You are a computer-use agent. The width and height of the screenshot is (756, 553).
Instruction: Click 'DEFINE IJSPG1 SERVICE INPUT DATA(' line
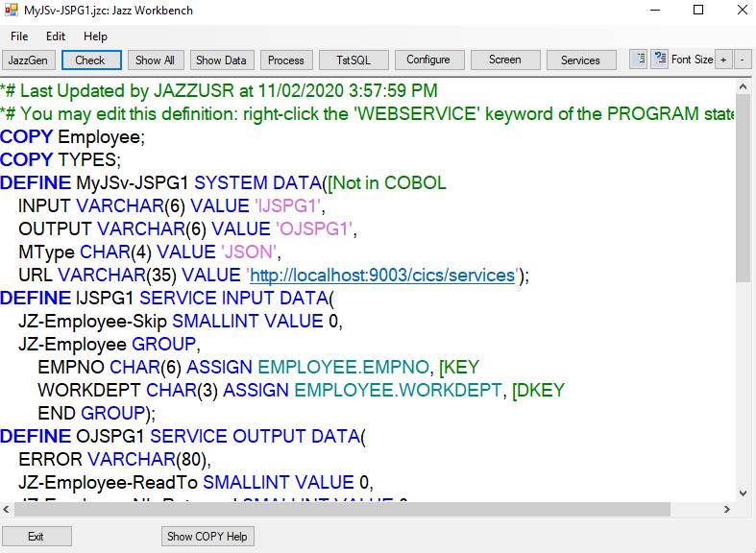[x=167, y=299]
